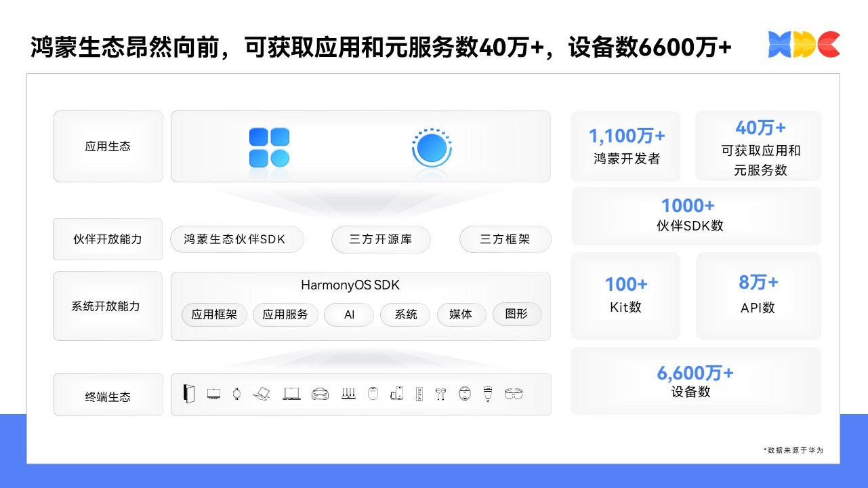The width and height of the screenshot is (868, 488).
Task: Click the four-square application icon
Action: click(x=269, y=147)
